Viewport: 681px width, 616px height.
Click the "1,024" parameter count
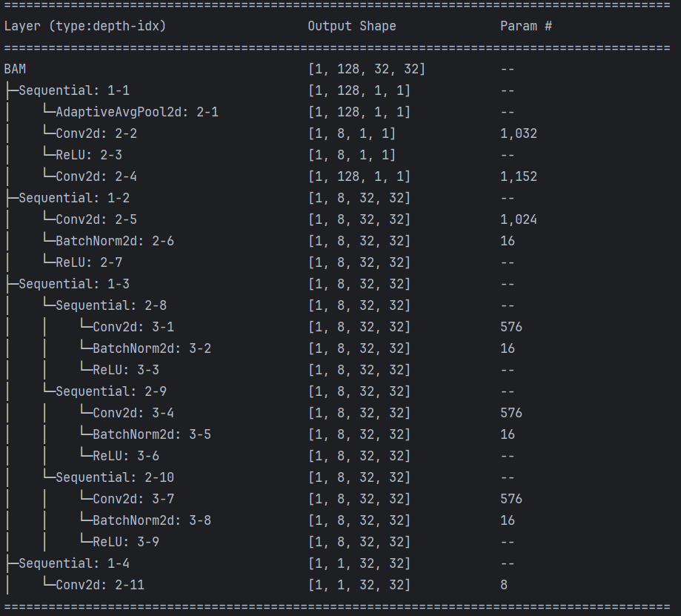coord(519,219)
